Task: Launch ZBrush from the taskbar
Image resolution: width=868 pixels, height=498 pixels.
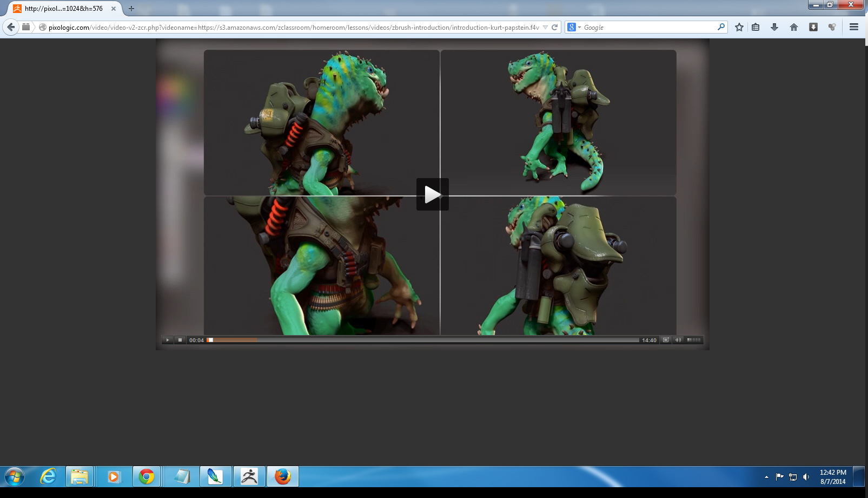Action: (x=249, y=476)
